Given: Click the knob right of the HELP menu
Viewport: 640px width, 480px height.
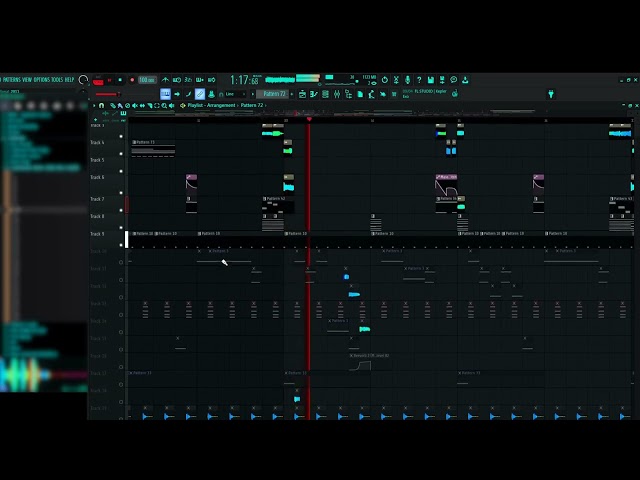Looking at the screenshot, I should point(83,80).
